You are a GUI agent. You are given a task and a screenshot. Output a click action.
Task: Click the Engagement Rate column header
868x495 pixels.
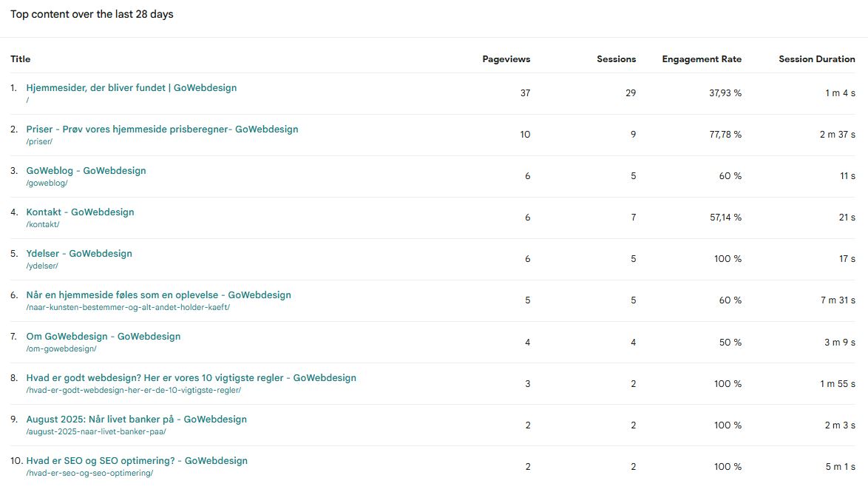click(x=701, y=59)
